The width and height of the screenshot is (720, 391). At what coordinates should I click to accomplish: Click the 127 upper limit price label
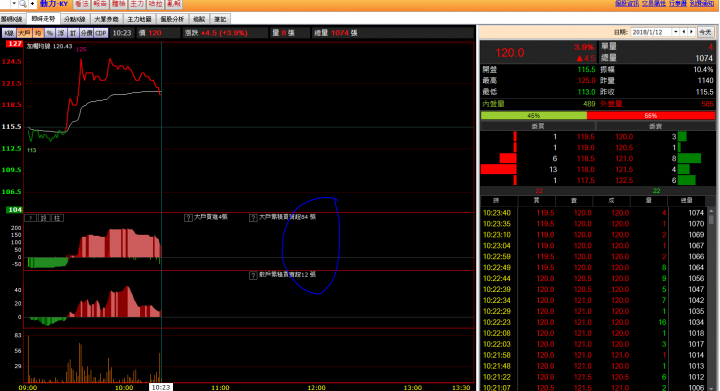(x=14, y=44)
